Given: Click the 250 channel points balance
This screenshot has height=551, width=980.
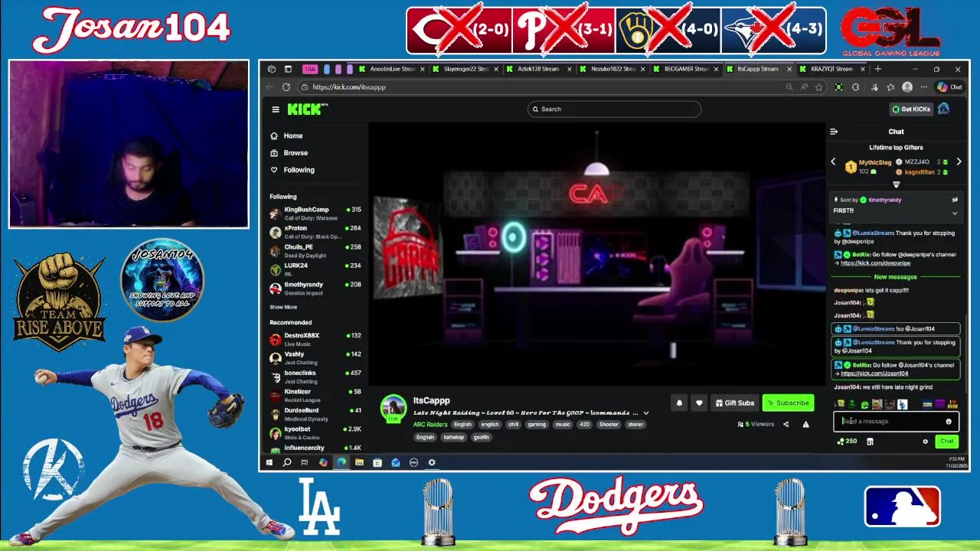Looking at the screenshot, I should point(847,442).
